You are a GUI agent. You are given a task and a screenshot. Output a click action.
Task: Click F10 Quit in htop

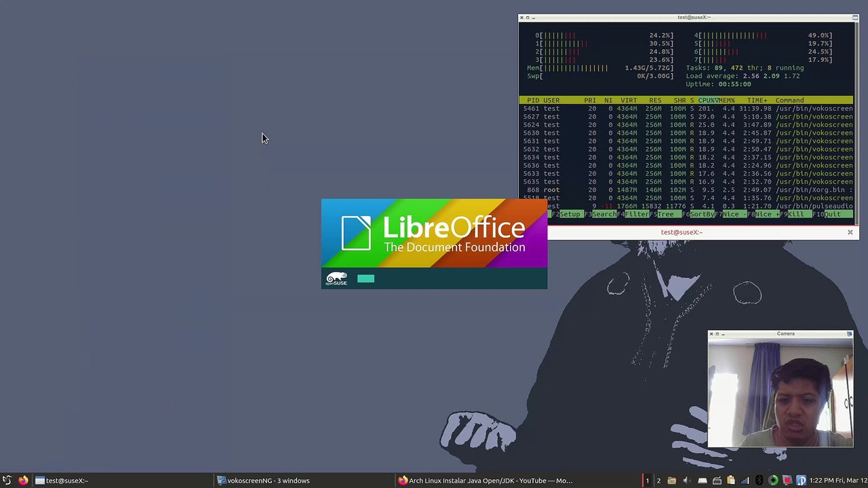tap(832, 214)
